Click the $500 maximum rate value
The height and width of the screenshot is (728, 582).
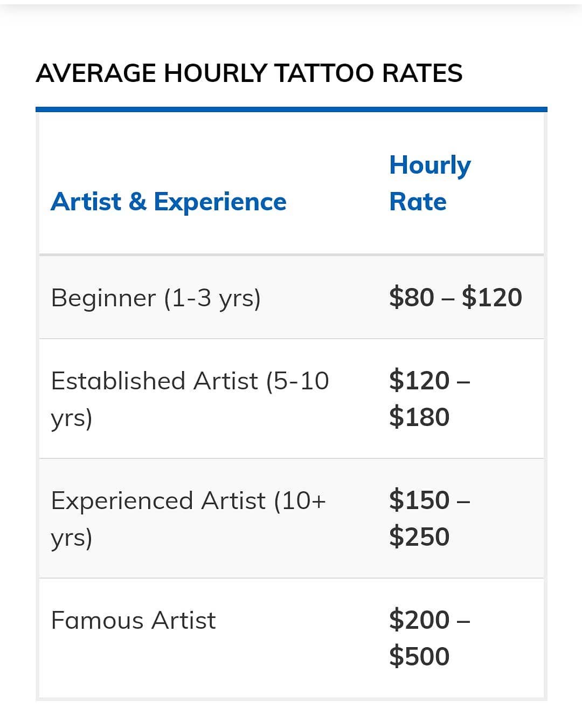(x=419, y=656)
